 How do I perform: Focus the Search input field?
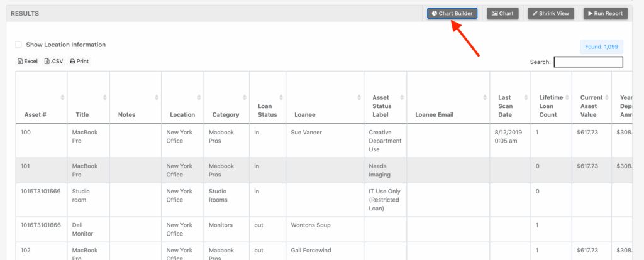[x=588, y=62]
